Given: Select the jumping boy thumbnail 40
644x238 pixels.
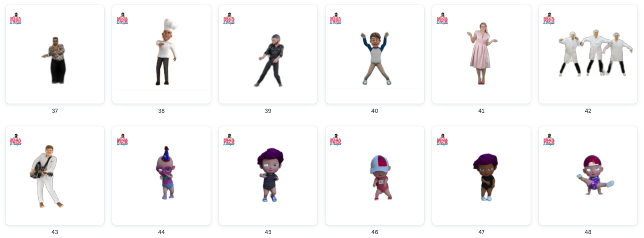Looking at the screenshot, I should 375,54.
